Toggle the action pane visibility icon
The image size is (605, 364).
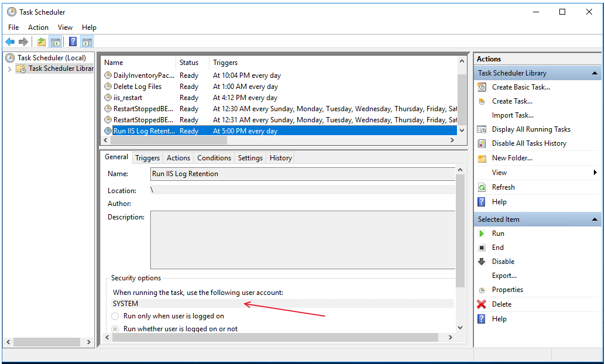[x=87, y=42]
